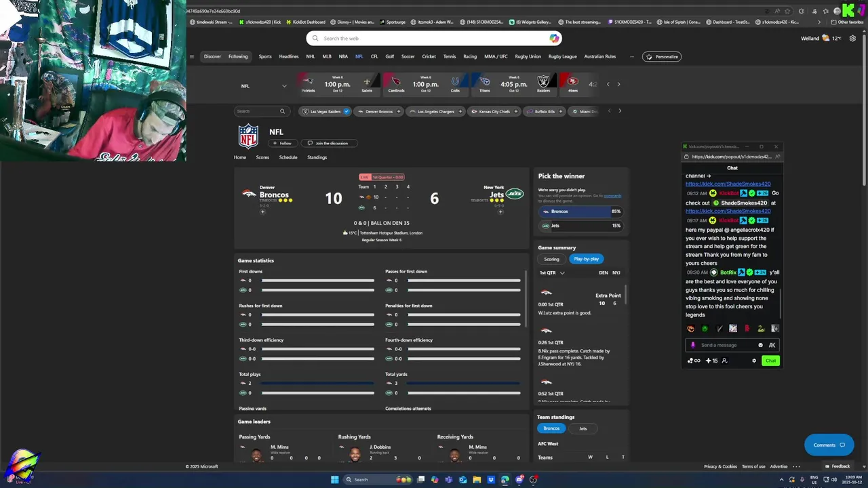This screenshot has width=868, height=488.
Task: Click the Broncos First downs stat bar
Action: point(317,281)
